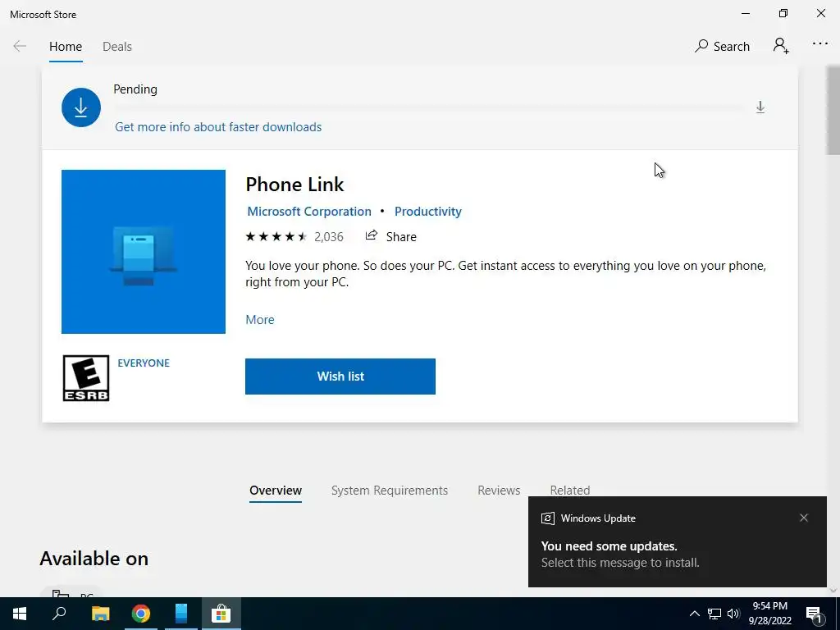Image resolution: width=840 pixels, height=630 pixels.
Task: Click the vertical scrollbar thumb
Action: coord(833,110)
